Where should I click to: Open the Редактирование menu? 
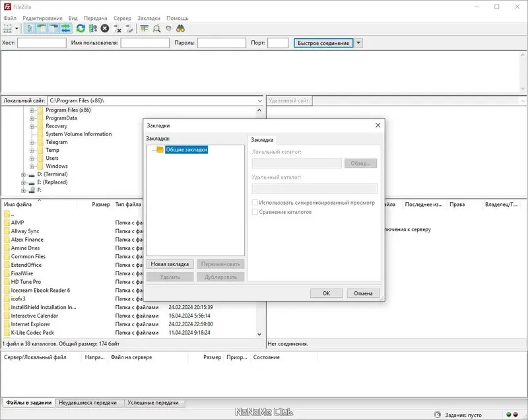(42, 18)
